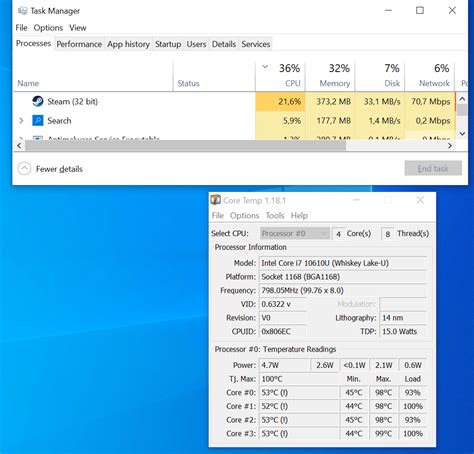The width and height of the screenshot is (474, 454).
Task: Click the Platform field Socket 1168
Action: tap(343, 277)
